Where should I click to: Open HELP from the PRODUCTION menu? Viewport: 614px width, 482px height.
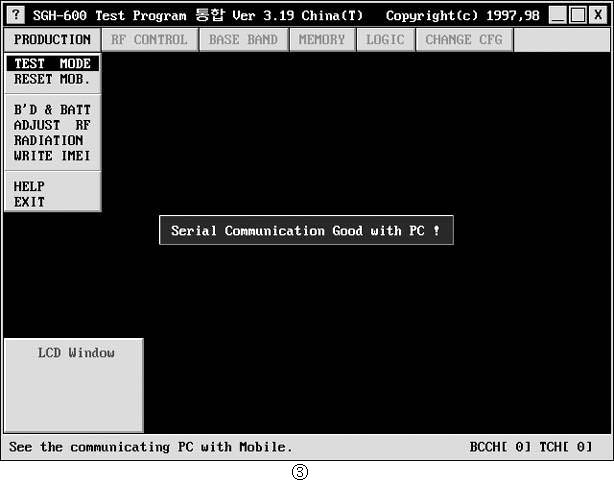pos(30,186)
